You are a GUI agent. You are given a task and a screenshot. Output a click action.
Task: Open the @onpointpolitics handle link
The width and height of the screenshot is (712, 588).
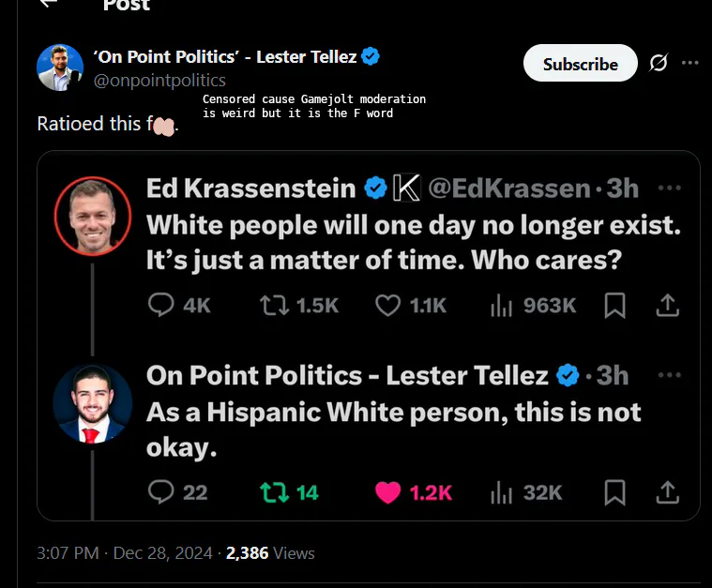(159, 81)
